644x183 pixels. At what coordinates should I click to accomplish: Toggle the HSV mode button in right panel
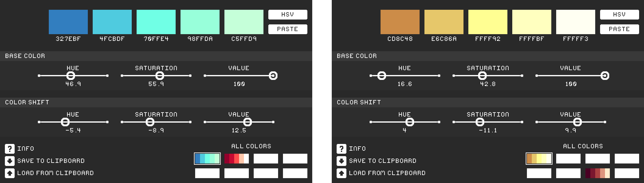pyautogui.click(x=619, y=14)
